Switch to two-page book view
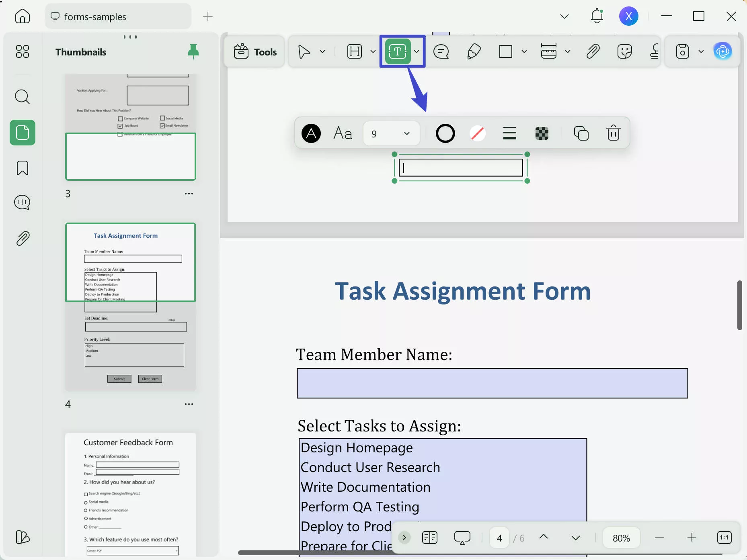Viewport: 747px width, 560px height. click(429, 538)
